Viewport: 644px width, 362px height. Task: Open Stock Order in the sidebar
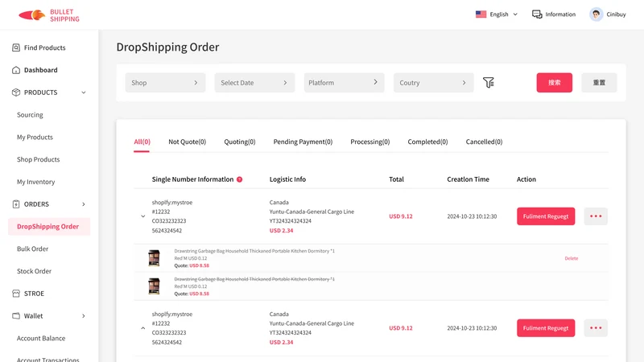pyautogui.click(x=34, y=271)
